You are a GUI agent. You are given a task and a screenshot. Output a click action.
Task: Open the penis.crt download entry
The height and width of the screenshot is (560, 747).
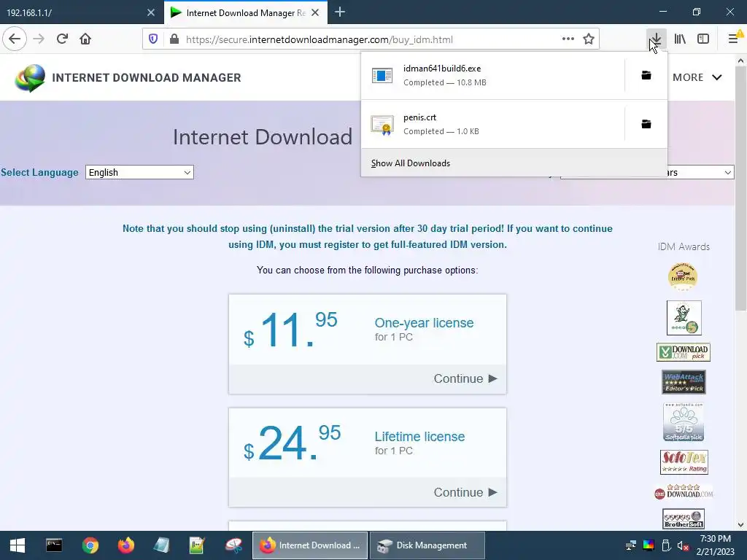click(492, 124)
